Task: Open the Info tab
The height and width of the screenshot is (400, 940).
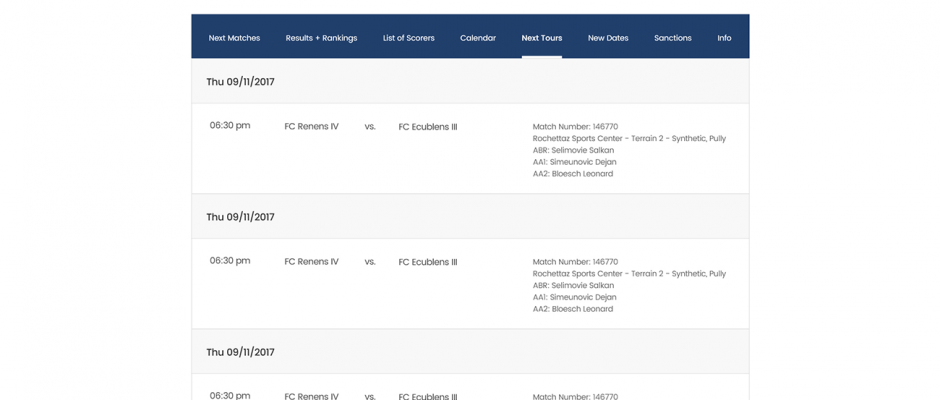Action: tap(724, 38)
